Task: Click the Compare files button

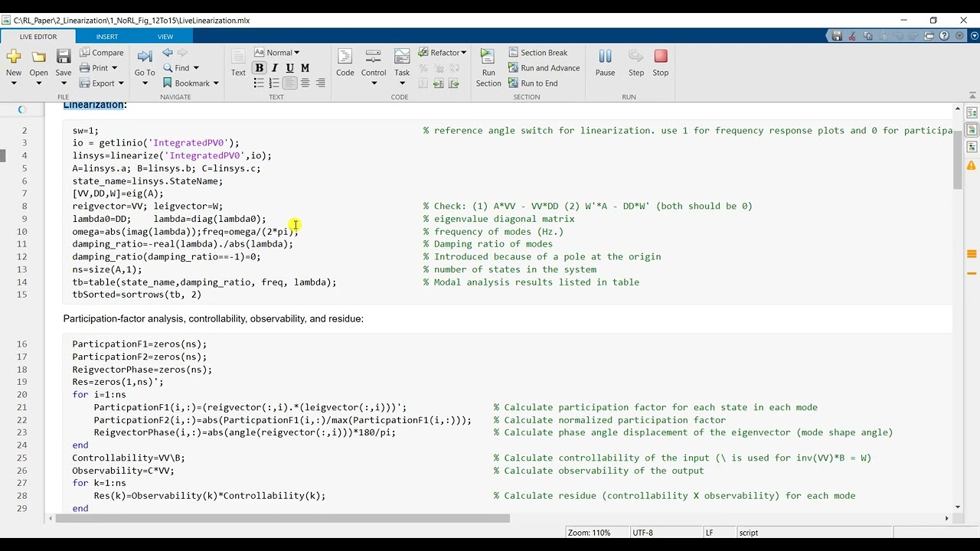Action: tap(102, 53)
